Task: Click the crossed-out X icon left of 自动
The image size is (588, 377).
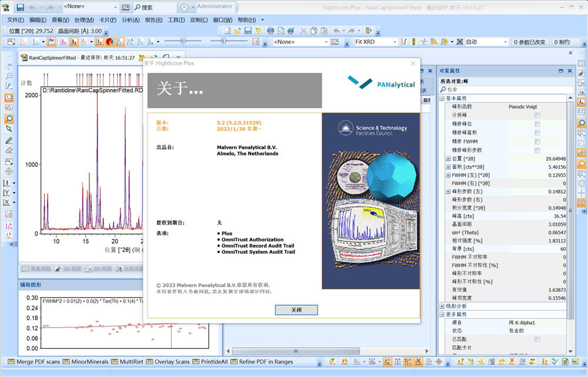Action: (x=460, y=42)
